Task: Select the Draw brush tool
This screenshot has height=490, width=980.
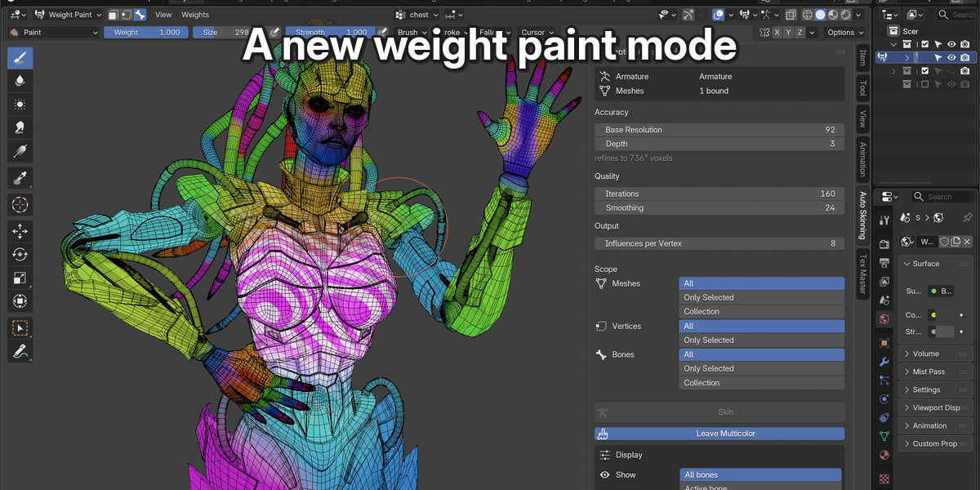Action: [x=20, y=57]
